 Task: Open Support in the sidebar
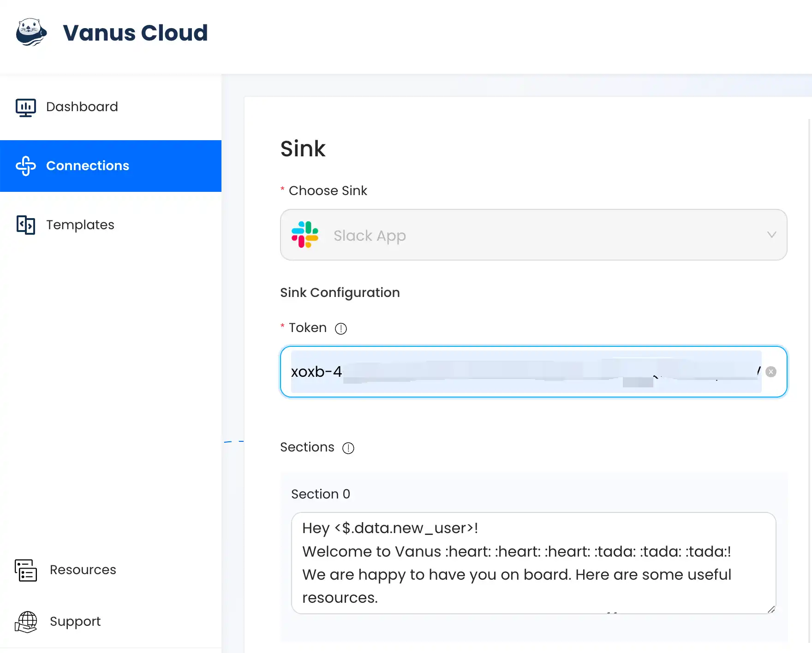[x=111, y=622]
